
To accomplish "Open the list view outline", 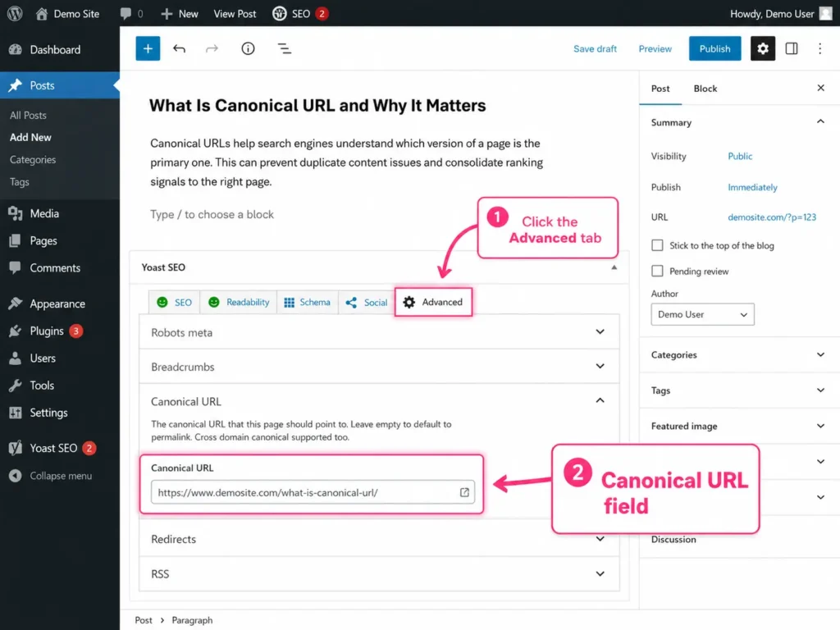I will coord(285,48).
